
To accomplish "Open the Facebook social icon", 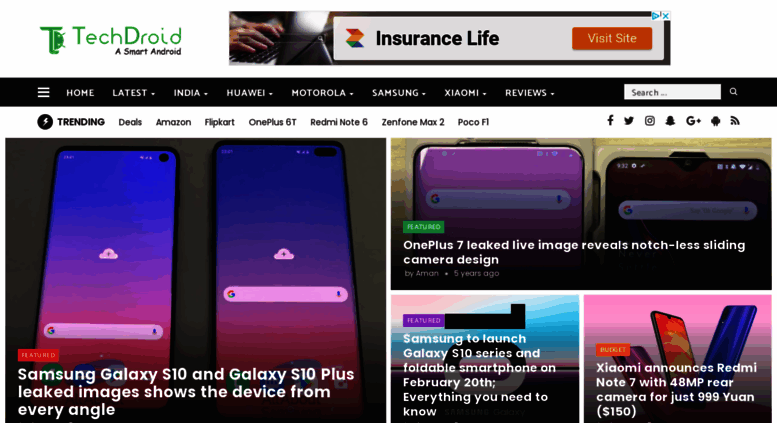I will click(610, 120).
